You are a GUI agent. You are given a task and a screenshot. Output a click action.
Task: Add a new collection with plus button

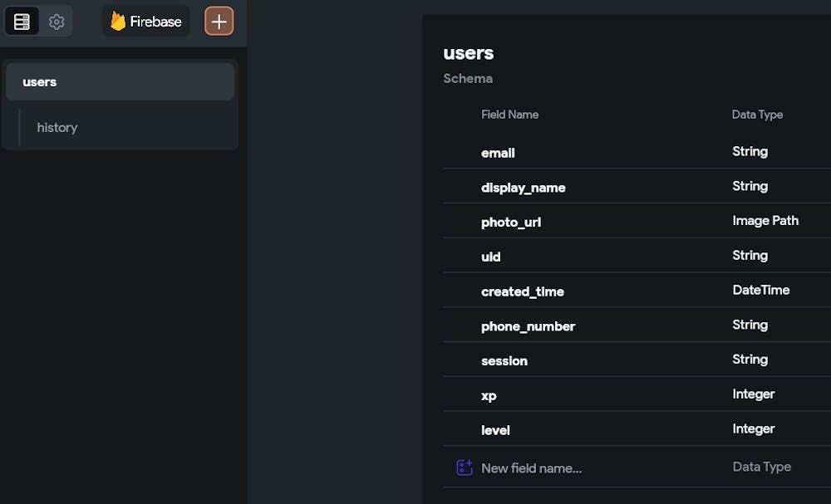(219, 22)
